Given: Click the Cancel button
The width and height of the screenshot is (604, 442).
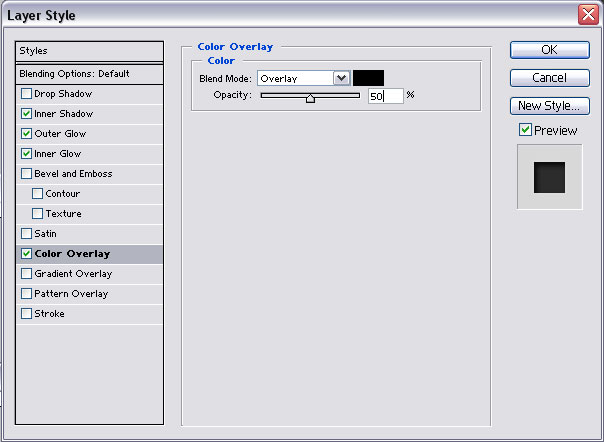Looking at the screenshot, I should tap(549, 78).
